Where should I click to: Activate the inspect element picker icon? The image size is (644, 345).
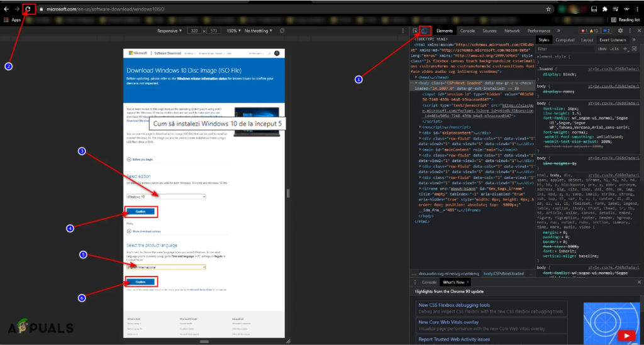click(415, 30)
